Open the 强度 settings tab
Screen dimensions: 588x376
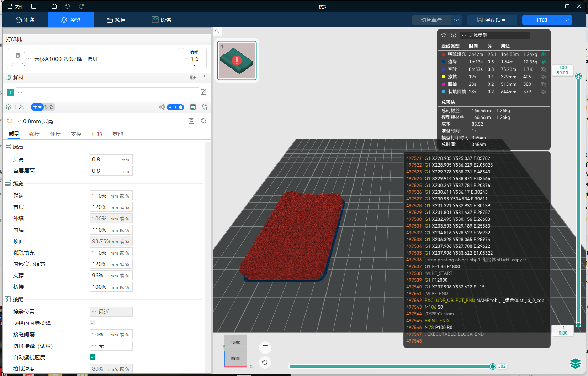pos(35,134)
